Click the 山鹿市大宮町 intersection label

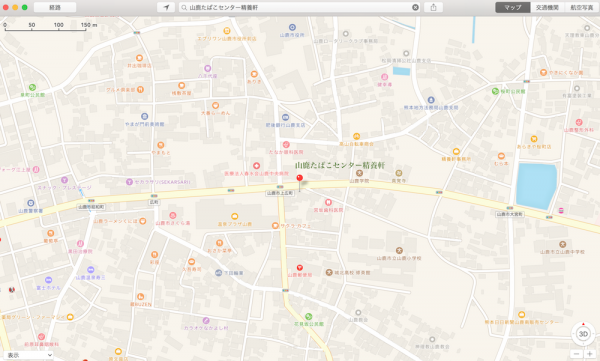tap(510, 214)
